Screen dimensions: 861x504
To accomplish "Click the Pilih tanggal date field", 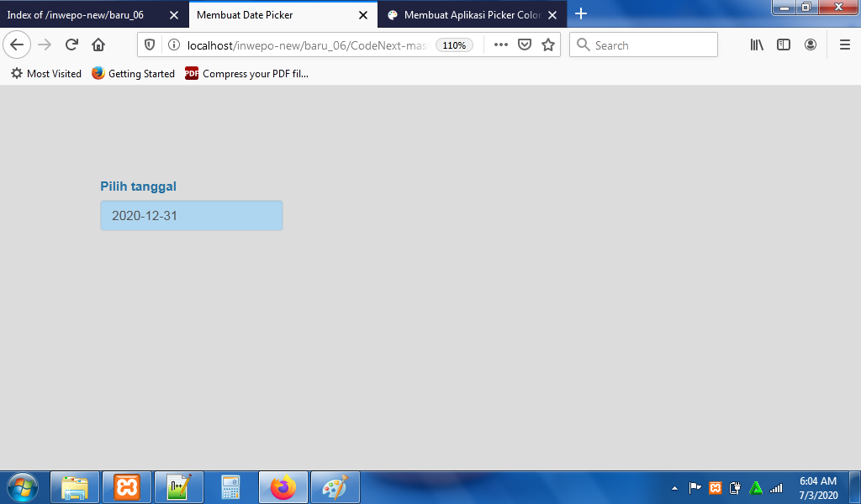I will tap(192, 216).
